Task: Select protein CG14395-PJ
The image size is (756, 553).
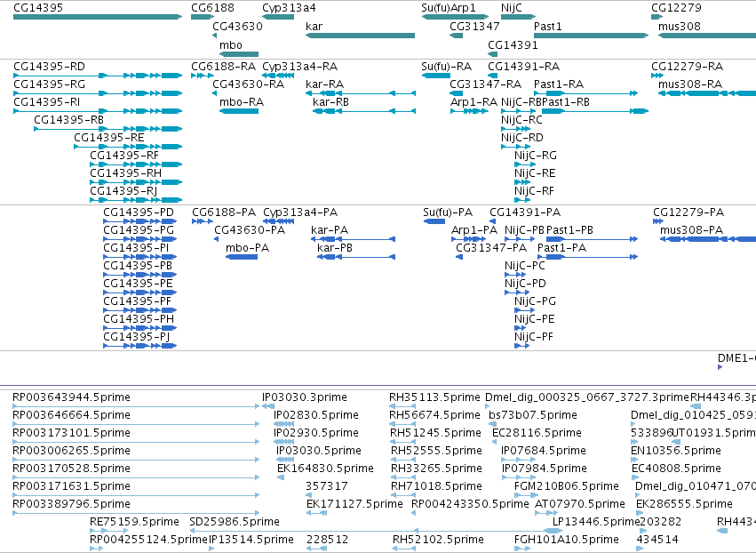Action: point(139,346)
